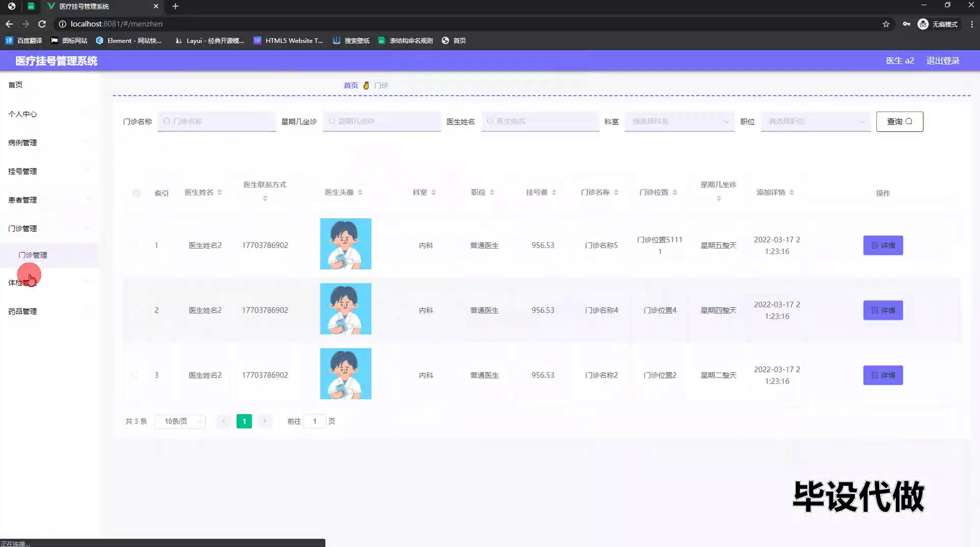Sort the 科室 column using its sort arrows
Screen dimensions: 980x547
pyautogui.click(x=433, y=192)
